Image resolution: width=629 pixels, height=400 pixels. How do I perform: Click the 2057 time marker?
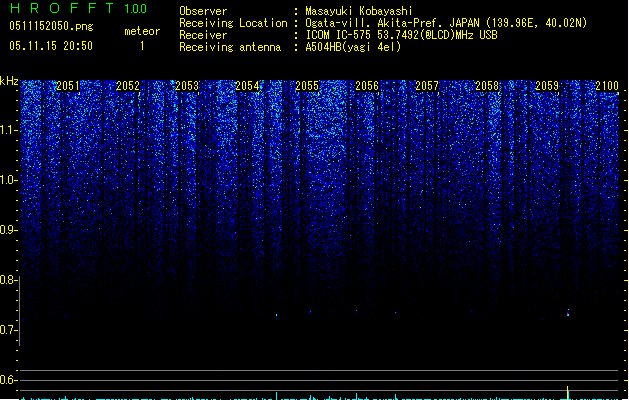[427, 86]
